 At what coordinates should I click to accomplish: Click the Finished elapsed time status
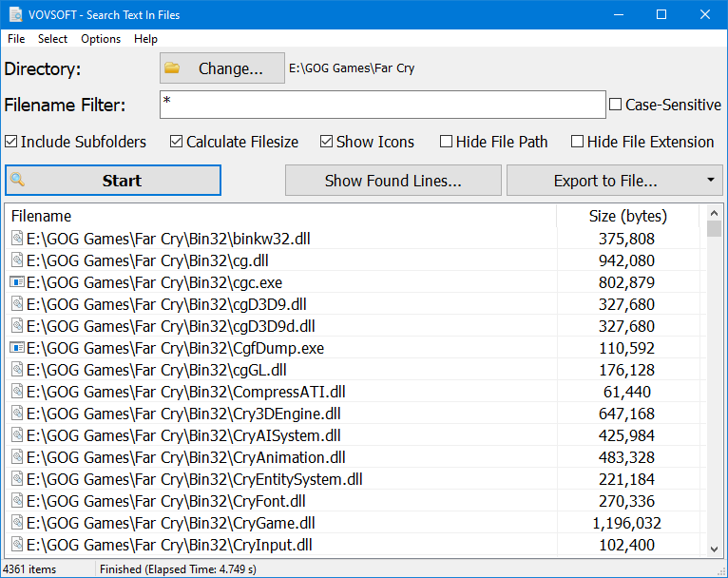[178, 569]
